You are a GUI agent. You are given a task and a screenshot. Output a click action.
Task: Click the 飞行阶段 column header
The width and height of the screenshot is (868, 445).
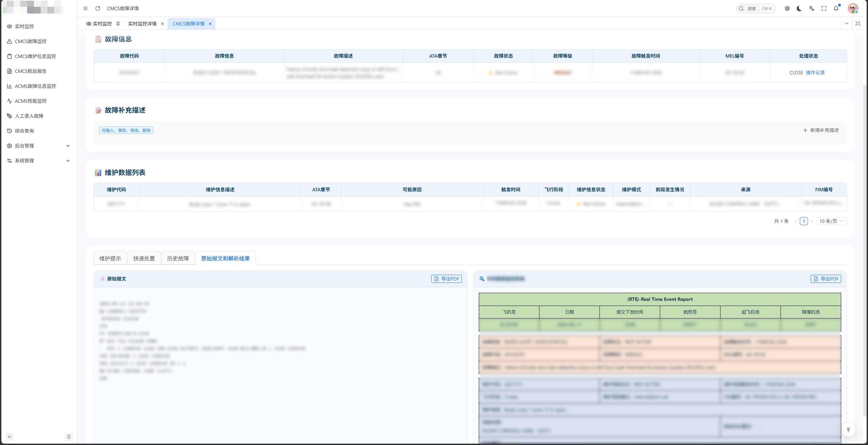(554, 190)
